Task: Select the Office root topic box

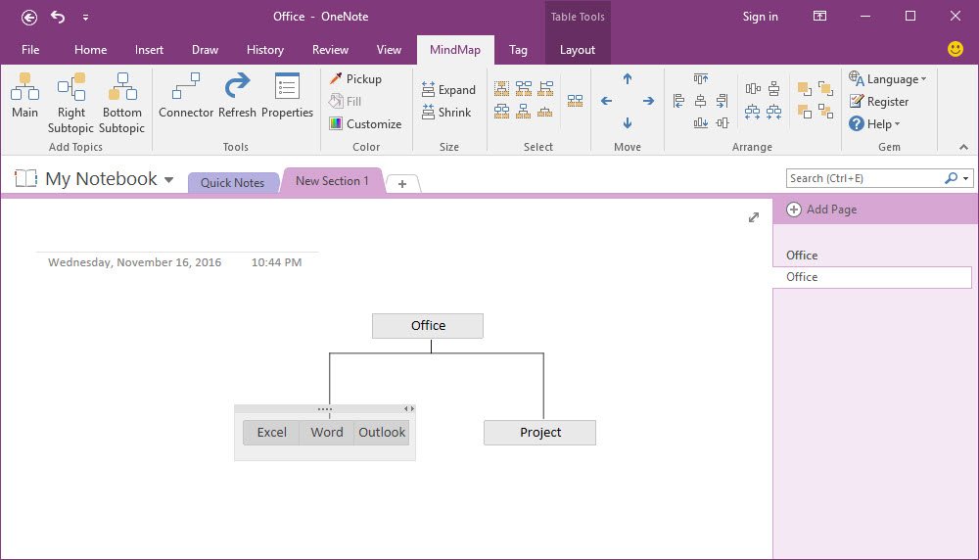Action: point(428,326)
